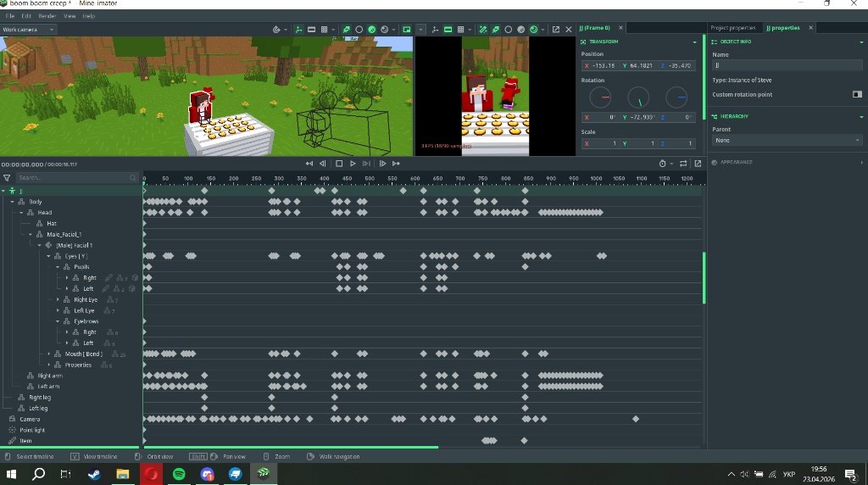This screenshot has width=868, height=485.
Task: Toggle the grid icon in work camera toolbar
Action: (x=325, y=30)
